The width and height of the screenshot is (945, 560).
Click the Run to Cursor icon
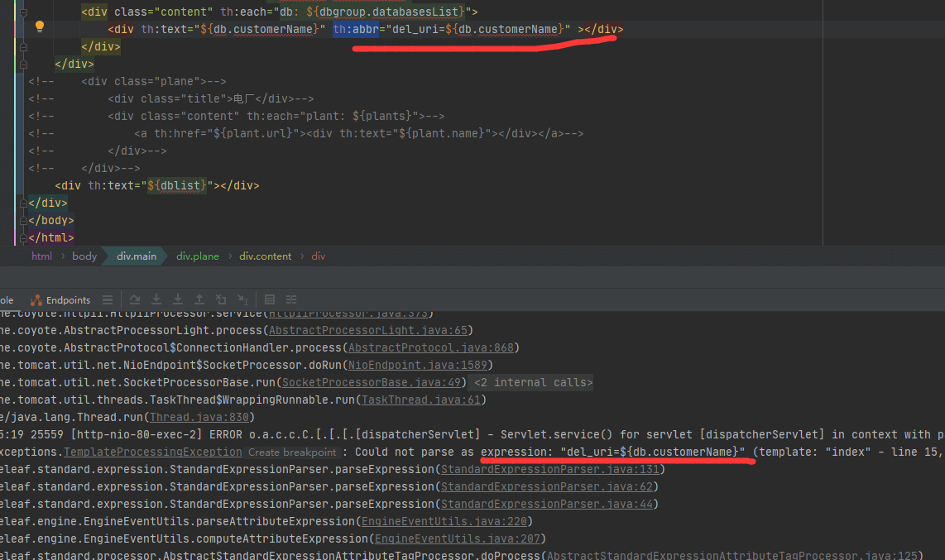click(x=242, y=299)
